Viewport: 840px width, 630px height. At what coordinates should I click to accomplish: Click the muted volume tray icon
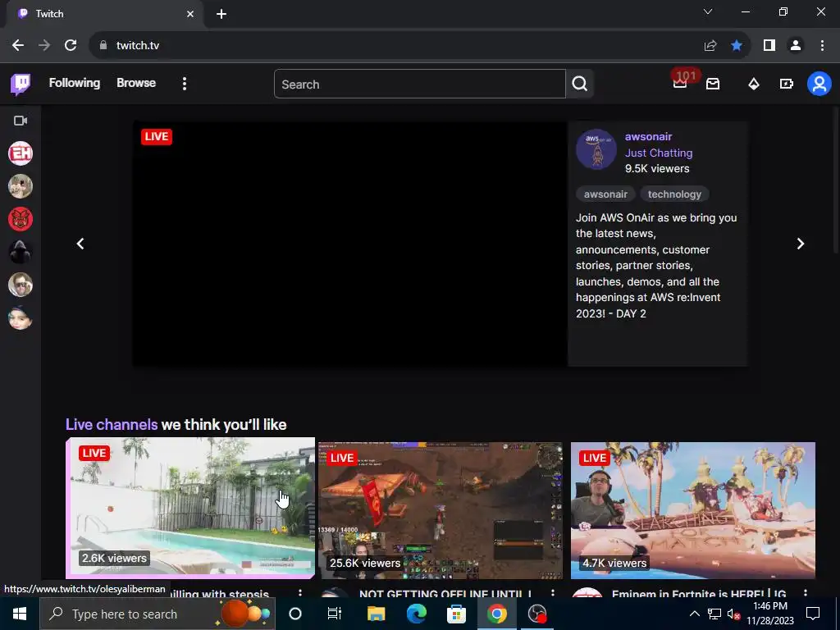tap(734, 614)
